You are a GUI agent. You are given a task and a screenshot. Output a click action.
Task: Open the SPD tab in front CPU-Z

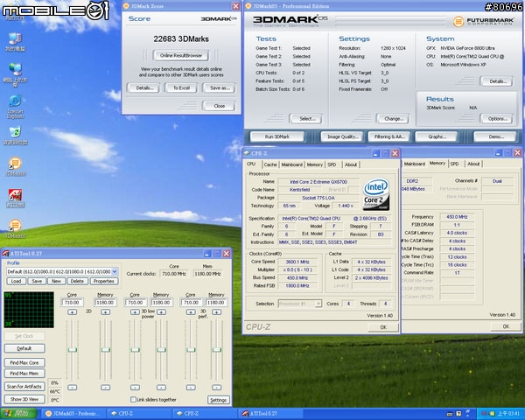click(x=332, y=164)
